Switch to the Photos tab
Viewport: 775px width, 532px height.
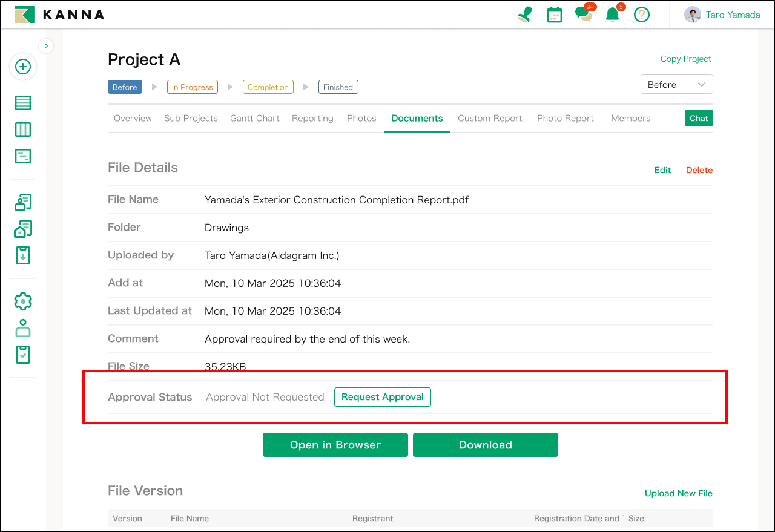pyautogui.click(x=361, y=119)
